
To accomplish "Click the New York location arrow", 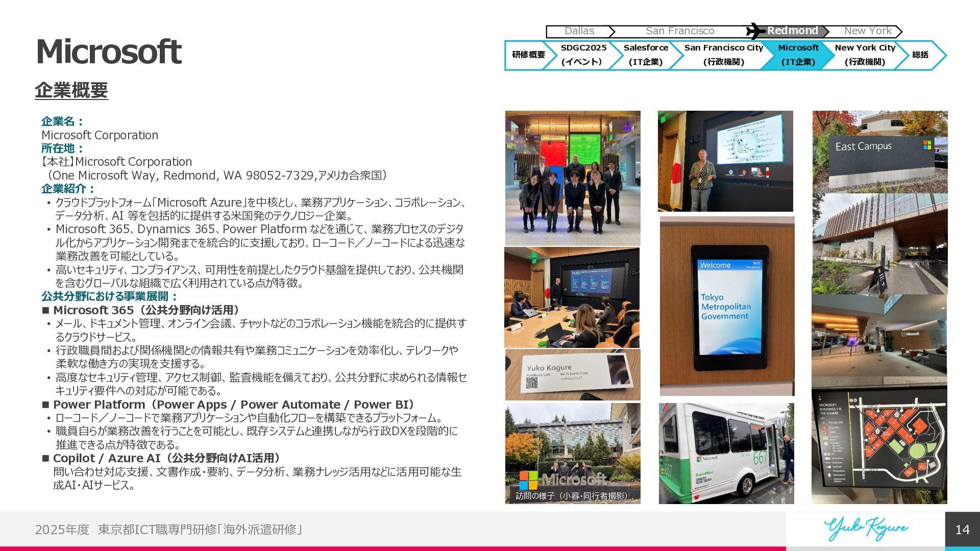I will pyautogui.click(x=867, y=31).
